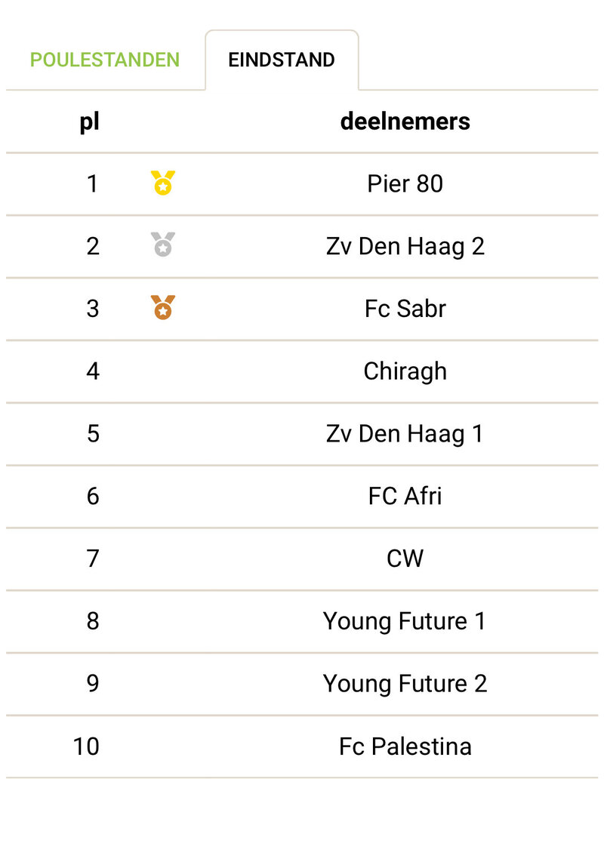Click the 'deelnemers' column header
Image resolution: width=604 pixels, height=868 pixels.
(x=405, y=122)
